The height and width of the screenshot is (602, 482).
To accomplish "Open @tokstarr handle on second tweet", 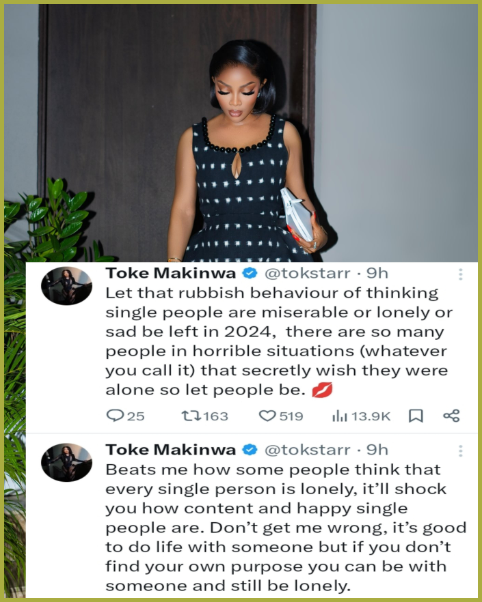I will click(307, 450).
